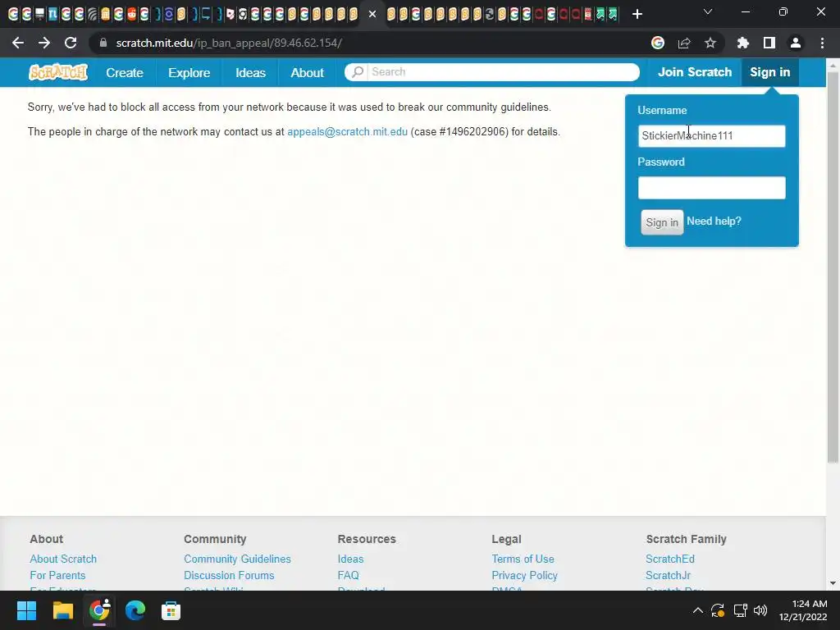The width and height of the screenshot is (840, 630).
Task: Show hidden system tray icons
Action: (x=697, y=610)
